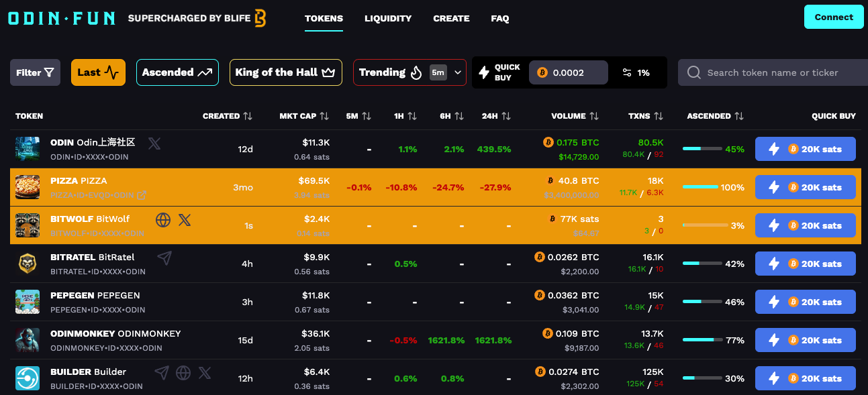Viewport: 868px width, 395px height.
Task: Click the PIZZA token image
Action: [x=28, y=187]
